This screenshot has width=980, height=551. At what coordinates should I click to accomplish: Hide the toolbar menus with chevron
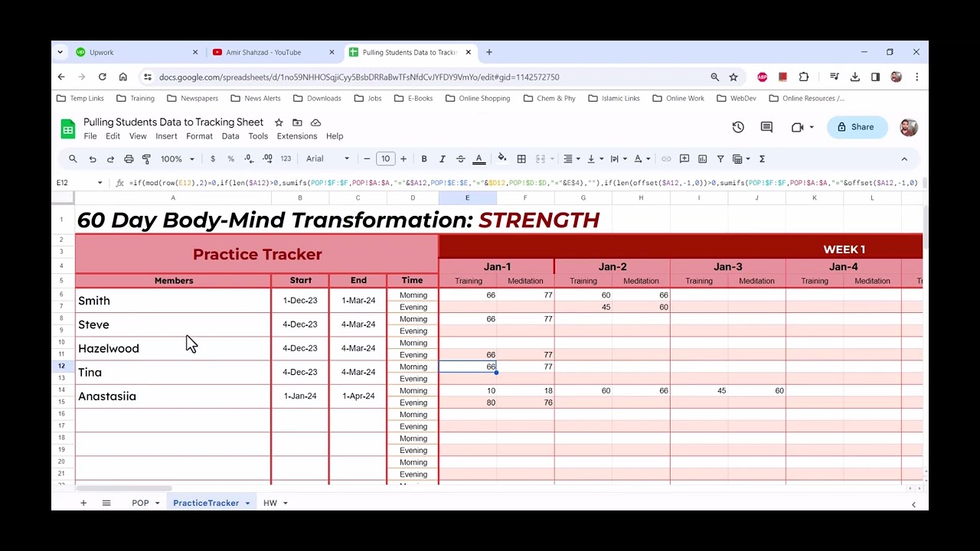[904, 159]
